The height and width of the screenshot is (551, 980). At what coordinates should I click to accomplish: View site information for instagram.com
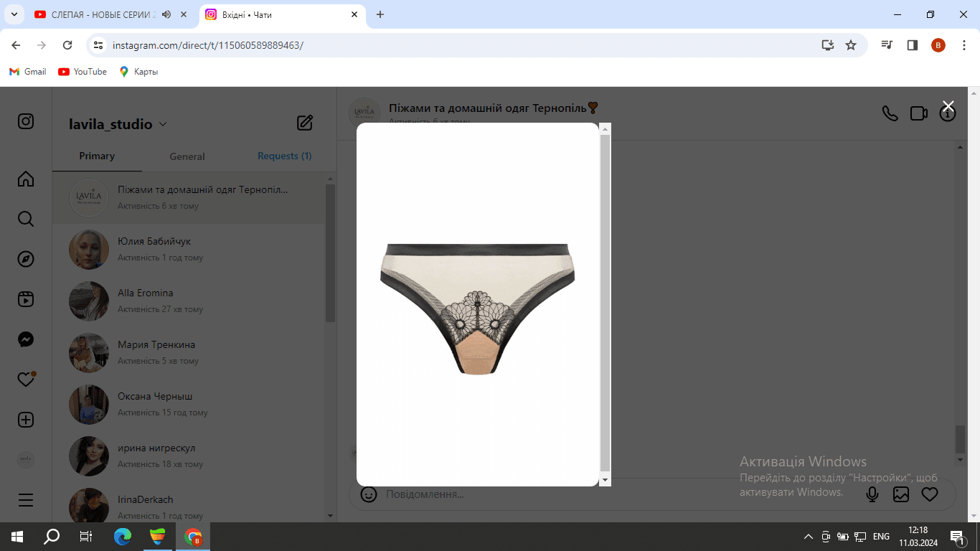(x=99, y=45)
